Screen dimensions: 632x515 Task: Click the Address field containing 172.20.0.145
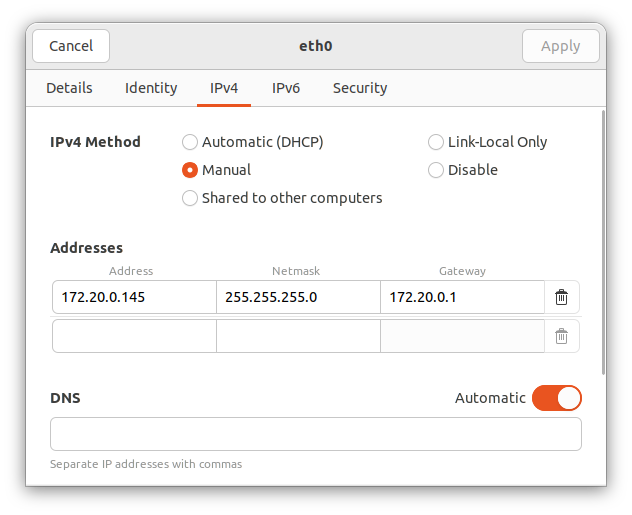[x=135, y=297]
